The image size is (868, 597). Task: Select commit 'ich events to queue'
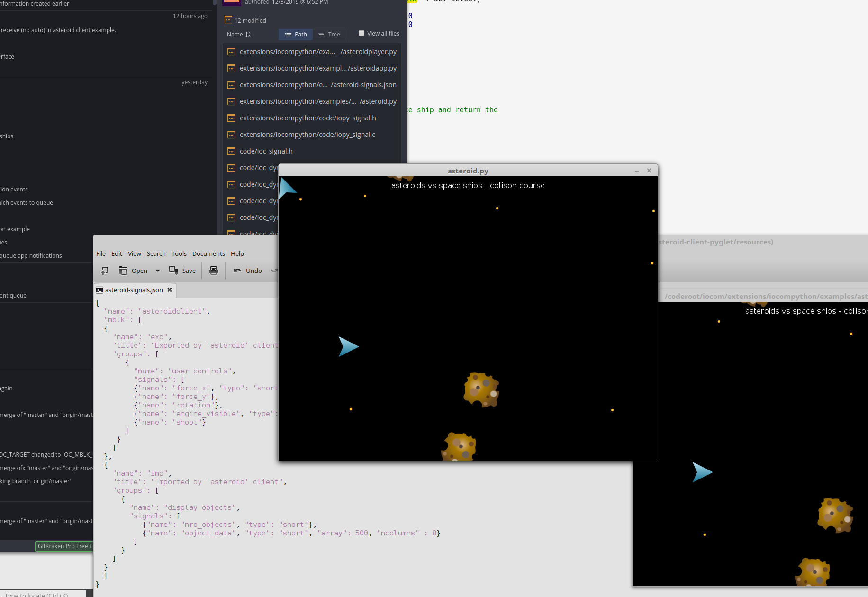[x=27, y=202]
